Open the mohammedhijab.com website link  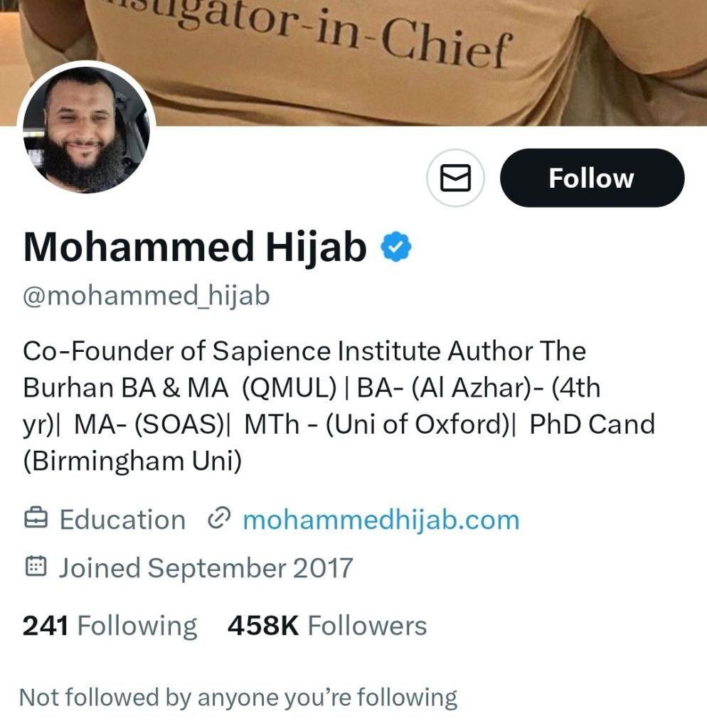click(381, 520)
